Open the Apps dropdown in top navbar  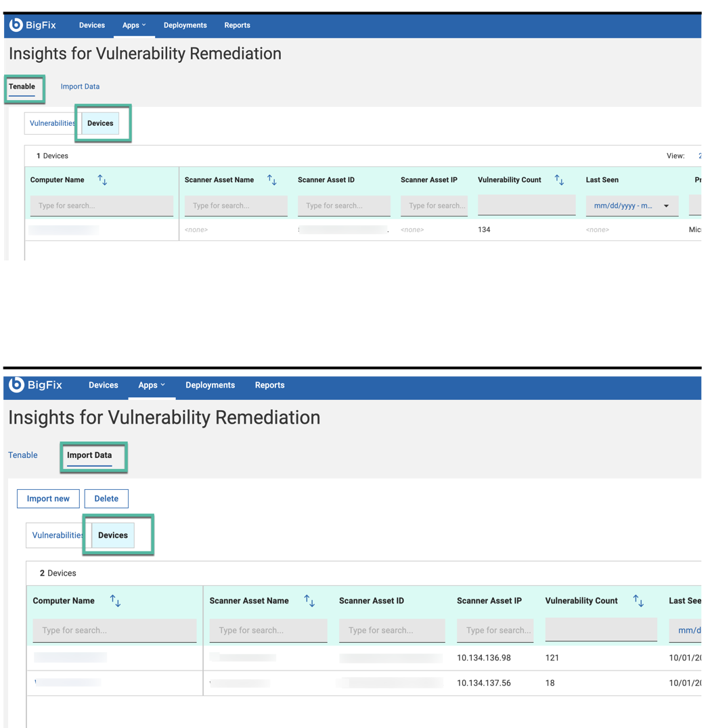(134, 26)
